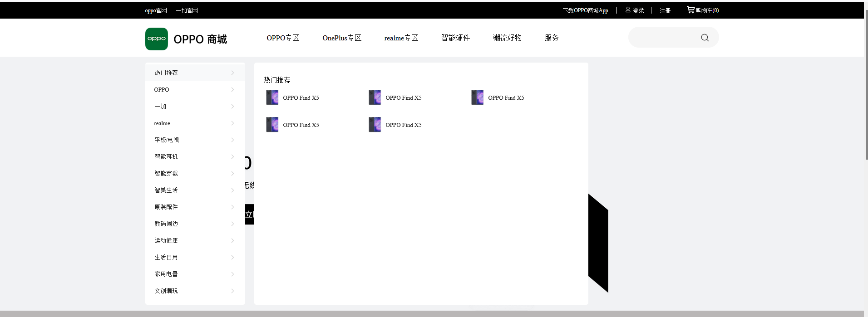Viewport: 868px width, 317px height.
Task: Click the green OPPO logo icon
Action: (157, 39)
